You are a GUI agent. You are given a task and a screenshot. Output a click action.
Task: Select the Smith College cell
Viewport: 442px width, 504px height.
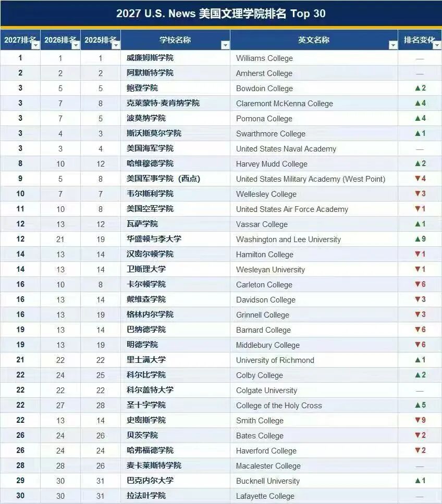[x=314, y=421]
